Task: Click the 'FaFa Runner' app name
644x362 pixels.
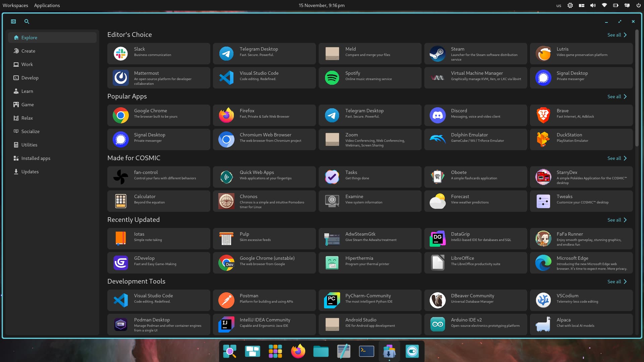Action: pyautogui.click(x=570, y=234)
